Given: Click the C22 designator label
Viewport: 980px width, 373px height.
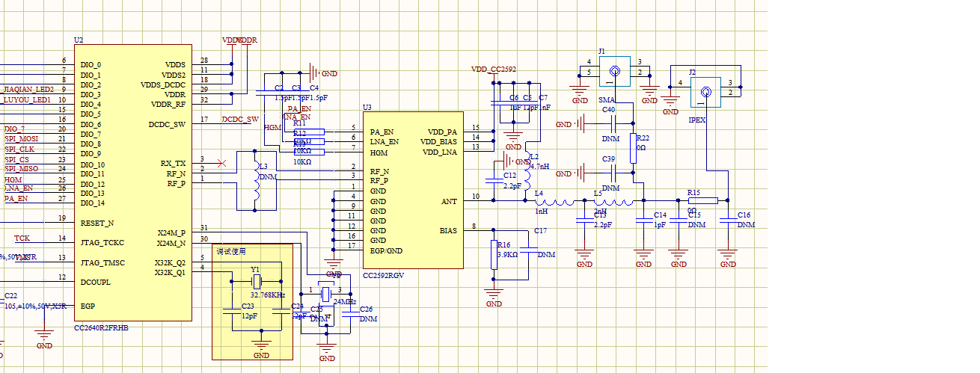Looking at the screenshot, I should coord(11,296).
